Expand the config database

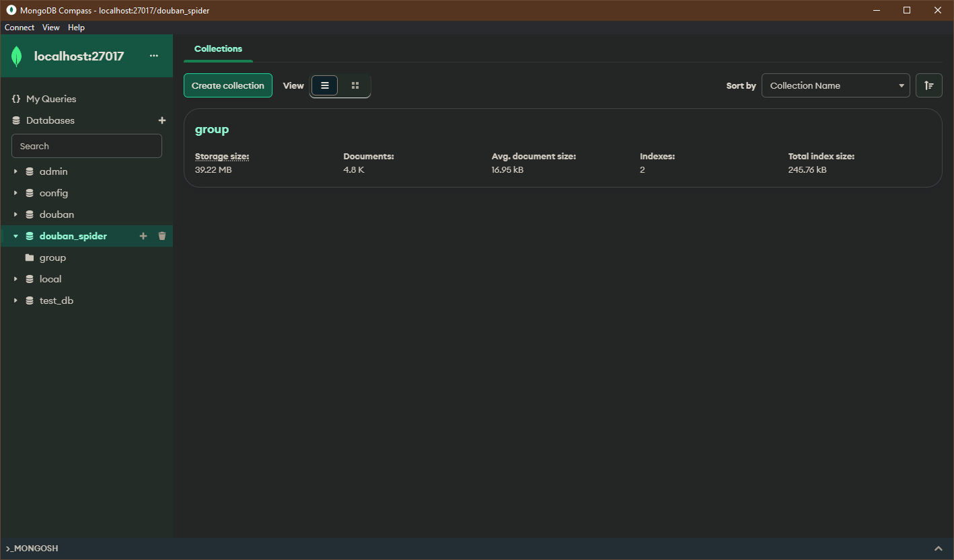(15, 193)
